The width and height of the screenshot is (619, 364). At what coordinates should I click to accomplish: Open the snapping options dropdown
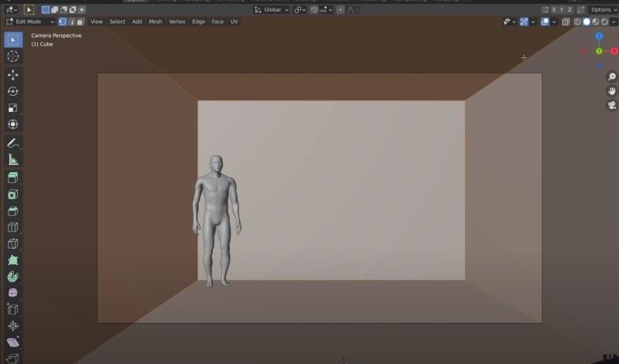point(327,10)
